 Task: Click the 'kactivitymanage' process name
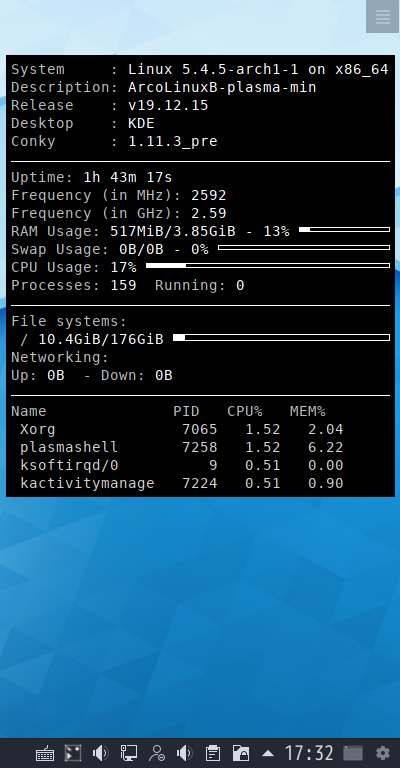tap(87, 483)
